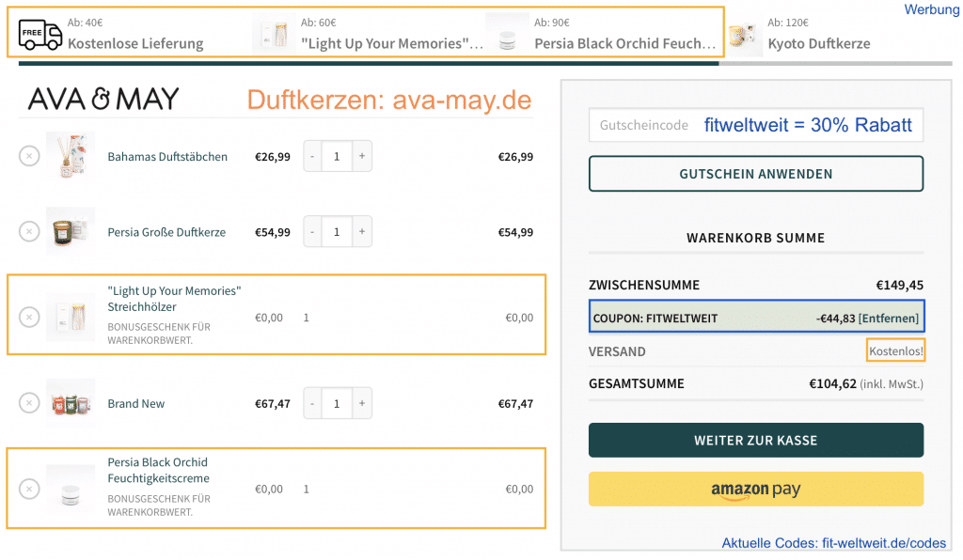This screenshot has height=560, width=963.
Task: Click the COUPON: FITWELTWEIT label
Action: coord(655,319)
